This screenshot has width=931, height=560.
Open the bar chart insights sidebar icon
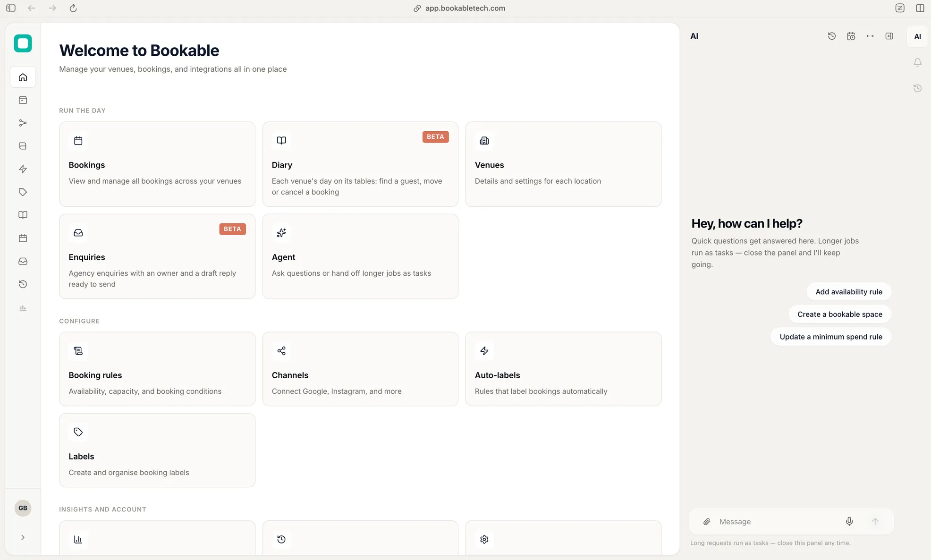click(x=23, y=307)
